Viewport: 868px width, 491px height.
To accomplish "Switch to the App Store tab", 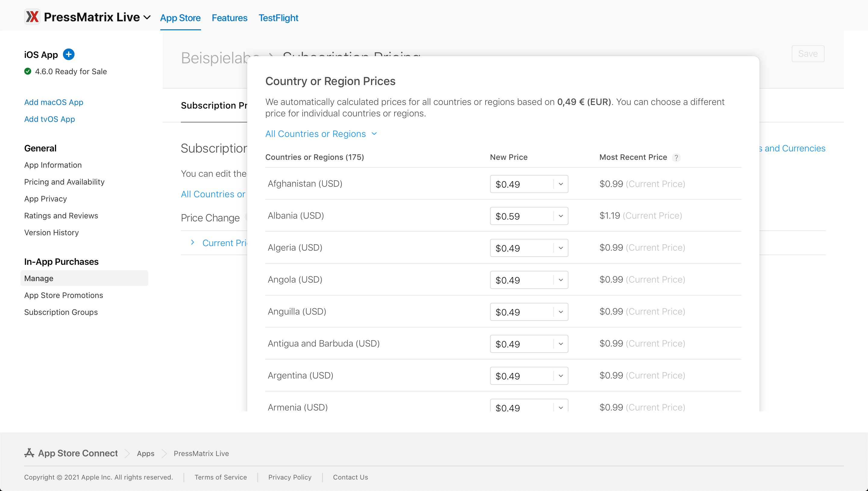I will (x=180, y=18).
